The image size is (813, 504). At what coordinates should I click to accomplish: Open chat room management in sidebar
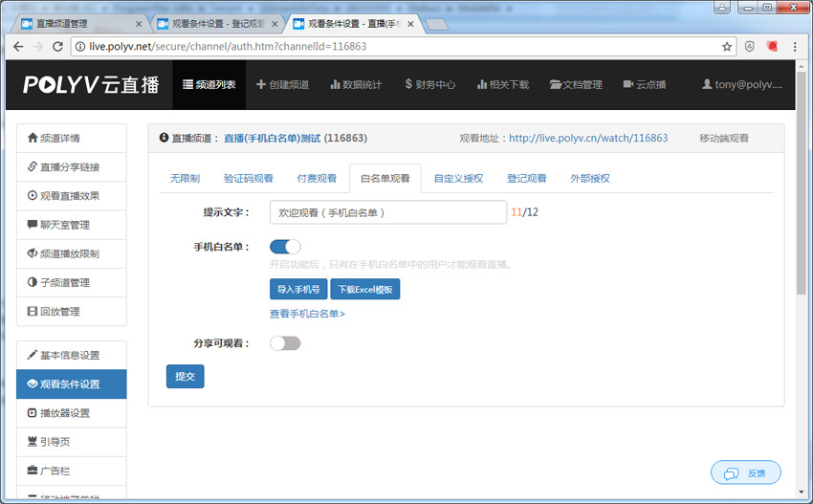click(x=72, y=225)
